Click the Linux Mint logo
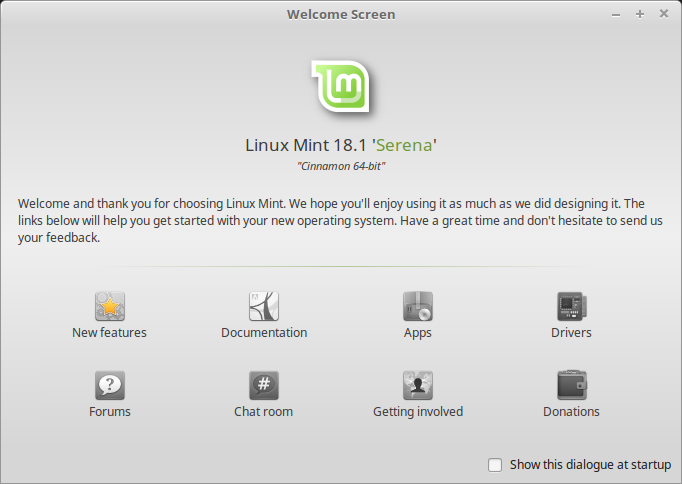This screenshot has height=484, width=682. pos(341,86)
